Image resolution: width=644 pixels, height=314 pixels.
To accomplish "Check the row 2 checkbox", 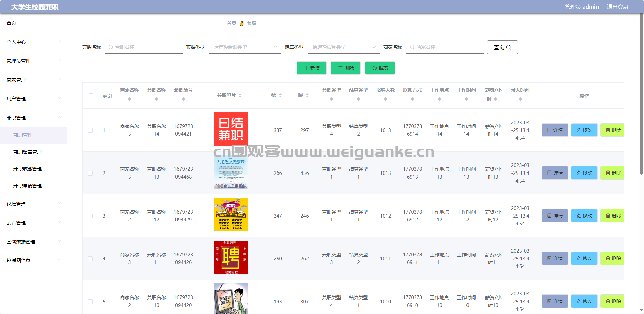I will tap(90, 173).
